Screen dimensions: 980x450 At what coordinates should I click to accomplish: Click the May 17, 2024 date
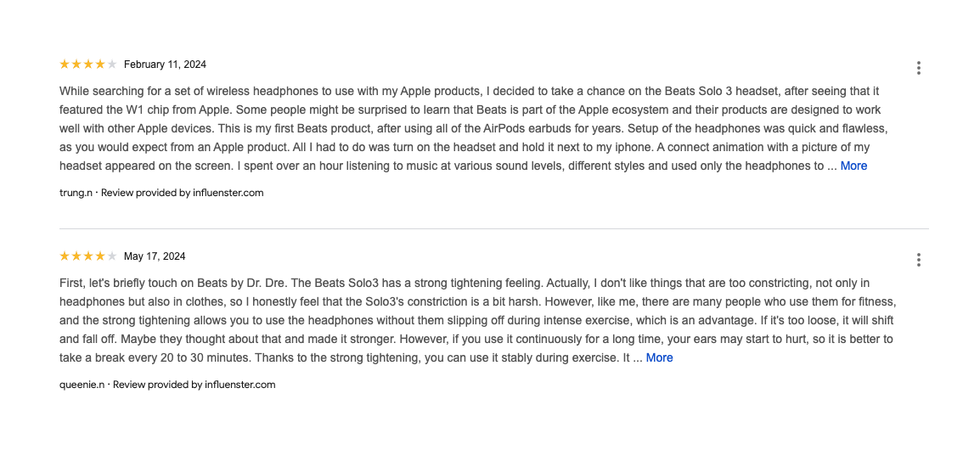tap(155, 256)
